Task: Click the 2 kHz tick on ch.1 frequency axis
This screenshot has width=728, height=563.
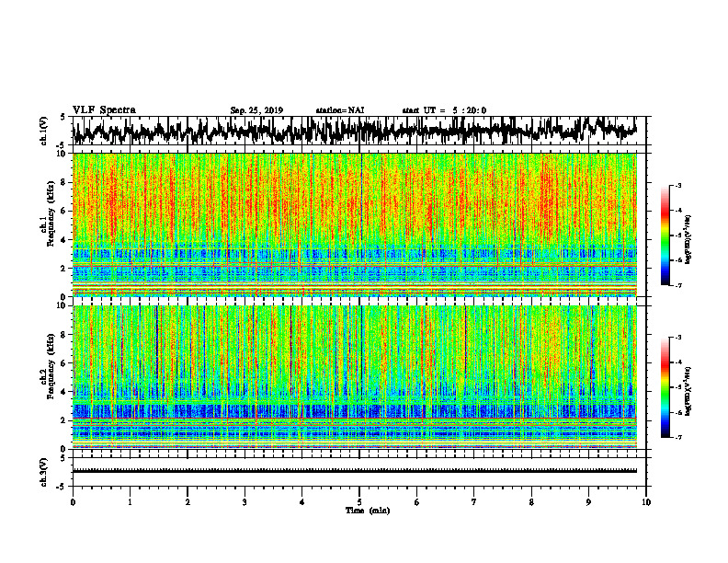Action: tap(63, 268)
